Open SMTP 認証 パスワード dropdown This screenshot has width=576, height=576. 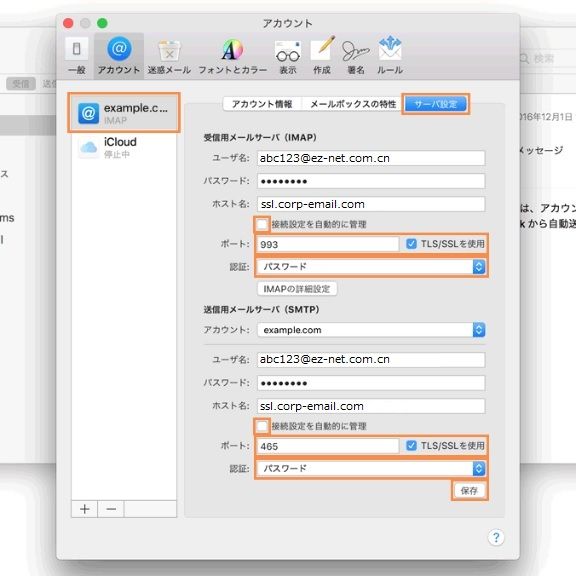point(371,468)
